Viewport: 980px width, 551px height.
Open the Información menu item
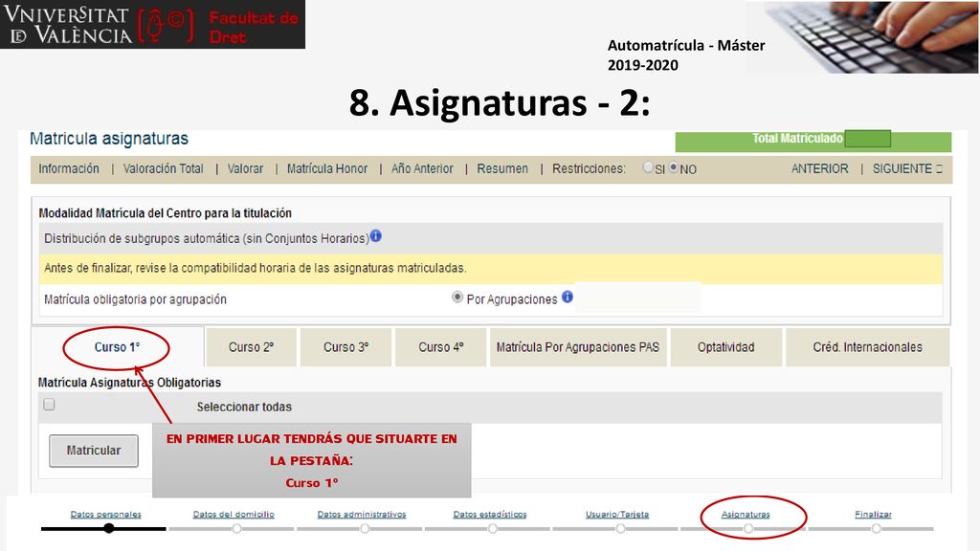point(69,168)
